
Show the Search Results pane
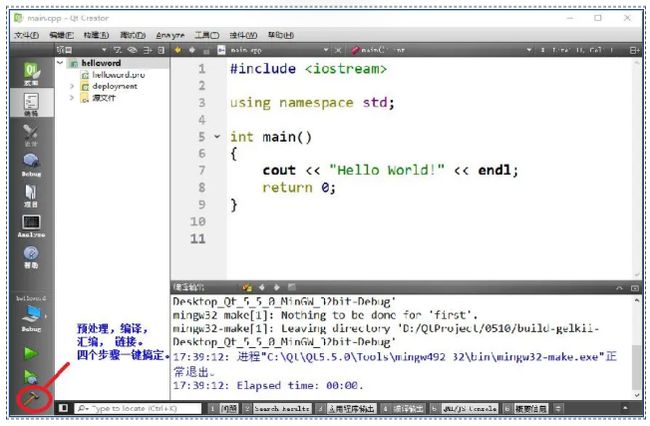pos(277,409)
